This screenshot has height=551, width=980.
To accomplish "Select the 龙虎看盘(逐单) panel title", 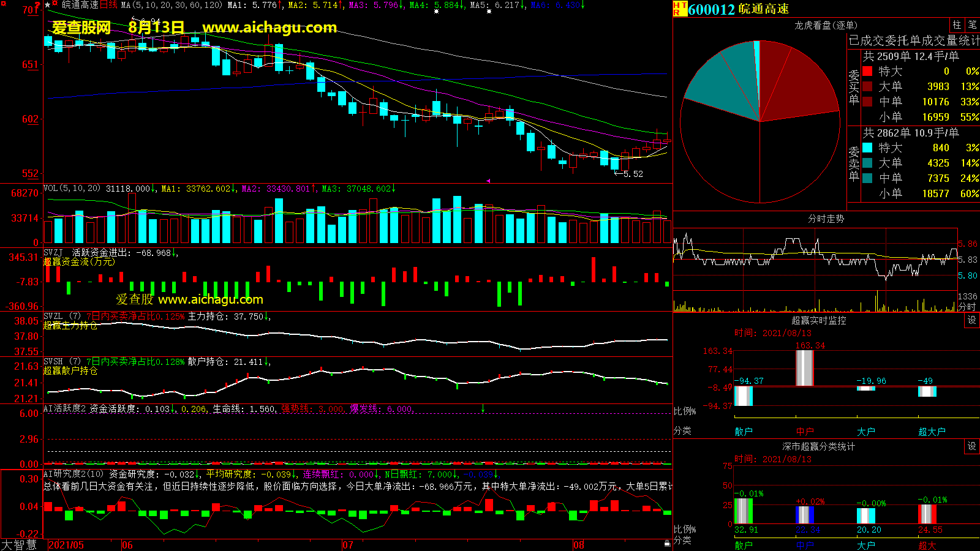I will point(826,25).
